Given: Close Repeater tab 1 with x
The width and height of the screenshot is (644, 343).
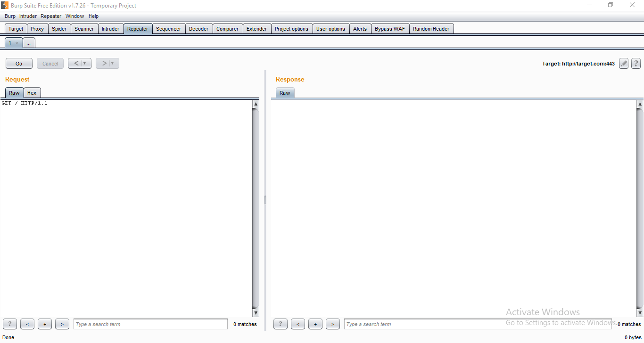Looking at the screenshot, I should 17,43.
